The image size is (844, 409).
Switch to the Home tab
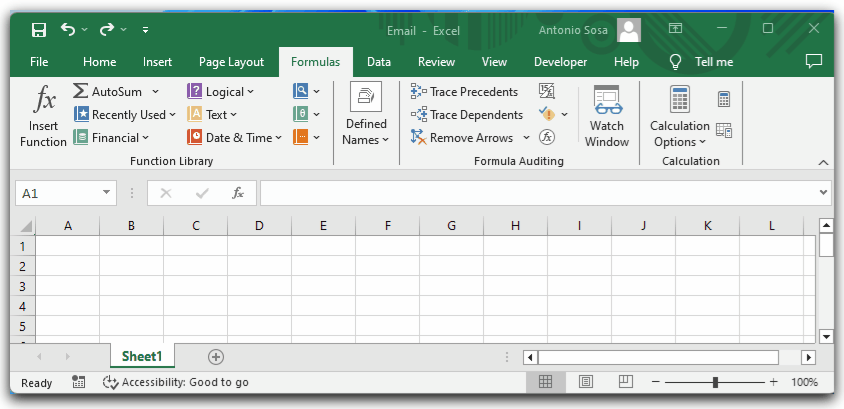100,62
